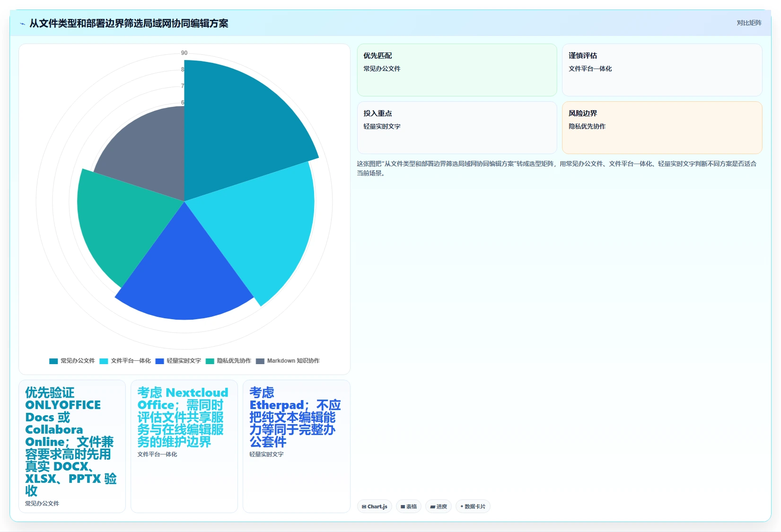Click the 常见办公文件 text in 优先匹配 card
The width and height of the screenshot is (781, 532).
[x=382, y=69]
